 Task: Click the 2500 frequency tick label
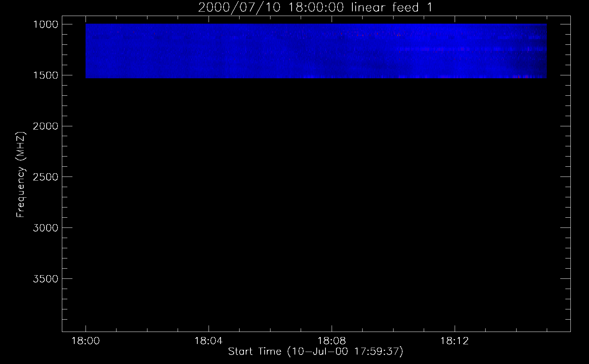tap(46, 177)
